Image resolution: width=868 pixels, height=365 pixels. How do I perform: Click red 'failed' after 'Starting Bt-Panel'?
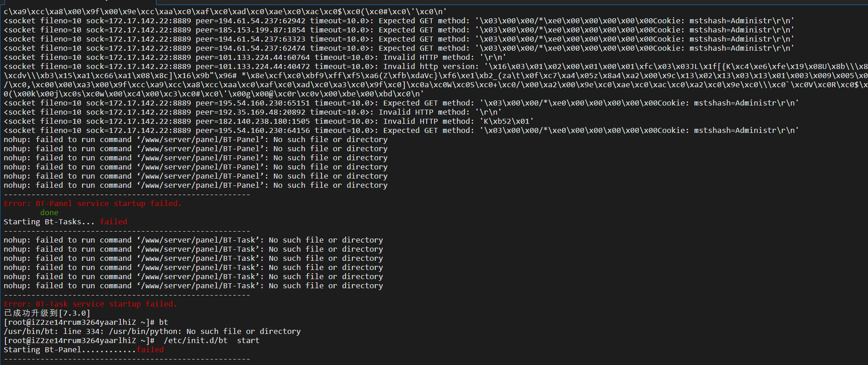click(x=150, y=349)
